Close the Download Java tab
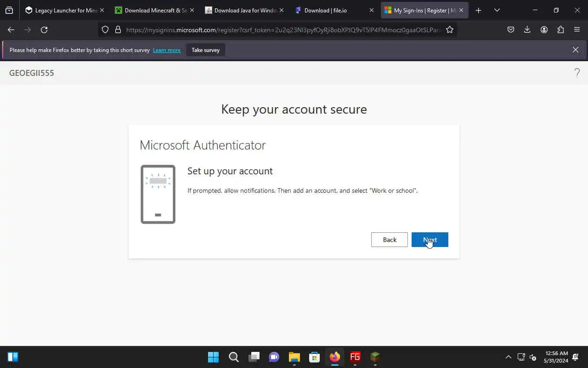This screenshot has width=588, height=368. [282, 10]
